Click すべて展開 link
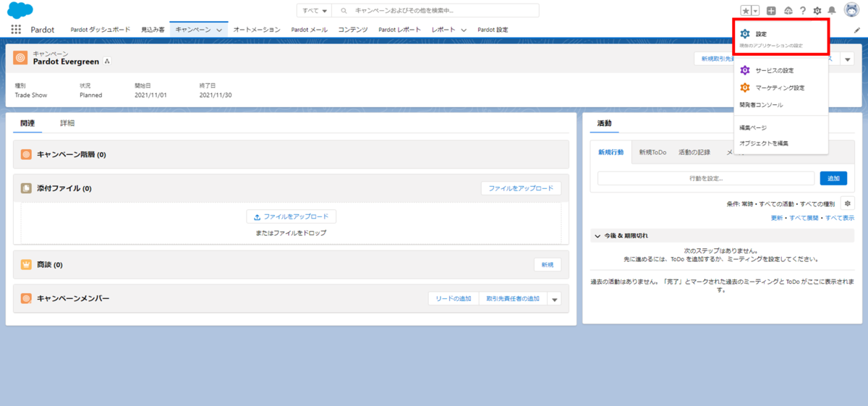The image size is (868, 406). [x=804, y=218]
